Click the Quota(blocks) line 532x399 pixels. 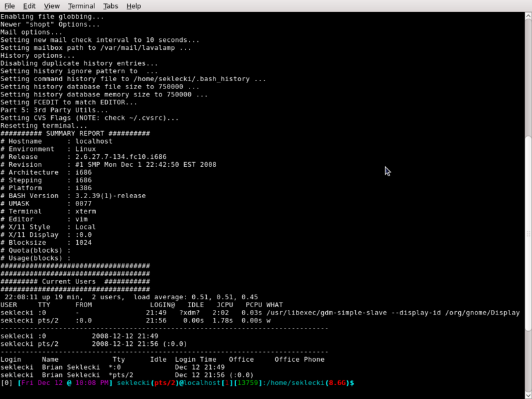click(x=36, y=251)
